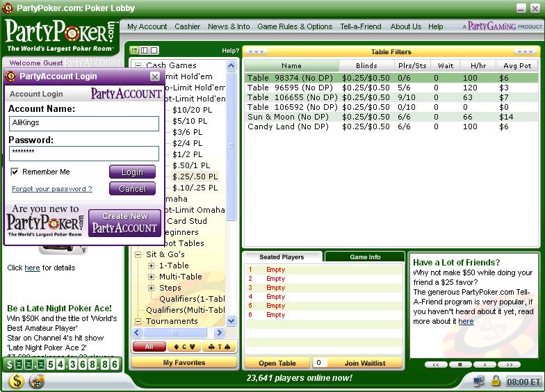Expand Table Filters using right arrows

coord(525,51)
